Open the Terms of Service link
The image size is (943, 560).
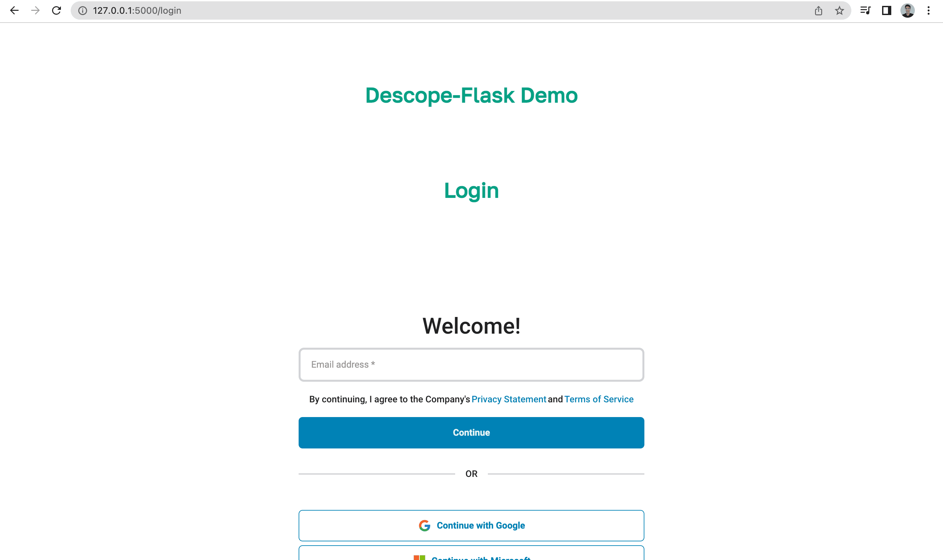[599, 399]
